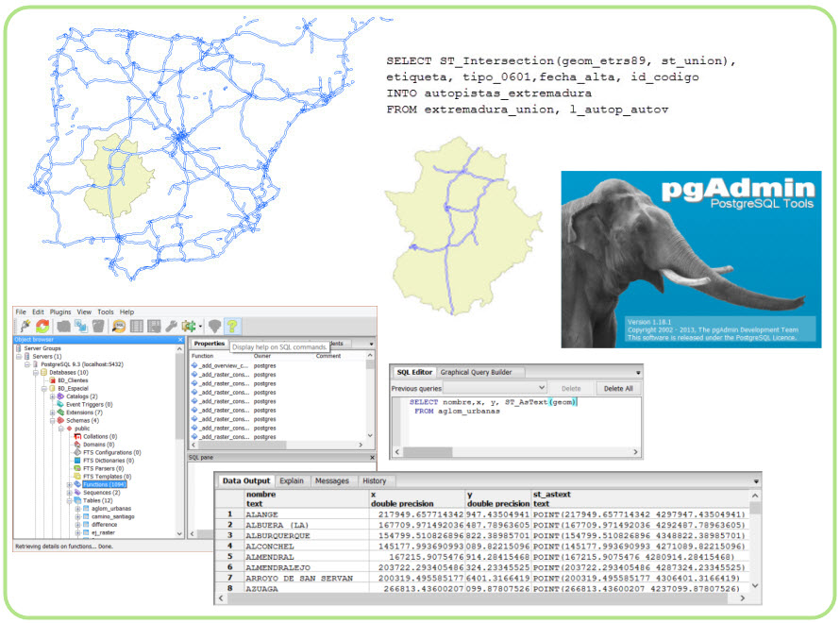Collapse the Schemas tree node

[x=53, y=420]
